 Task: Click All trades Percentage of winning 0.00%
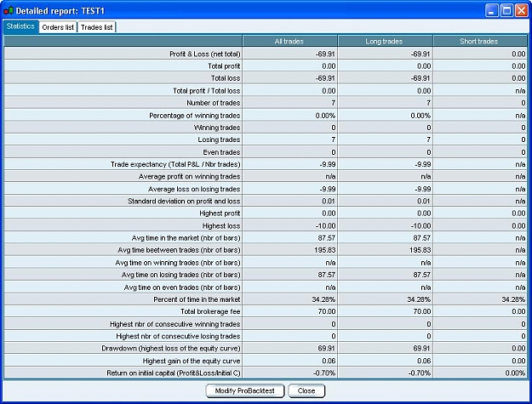click(x=325, y=116)
